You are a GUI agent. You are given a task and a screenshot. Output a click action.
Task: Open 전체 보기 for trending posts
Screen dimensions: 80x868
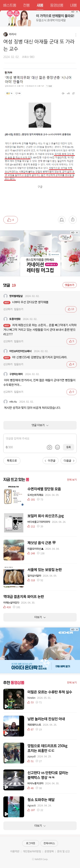(72, 480)
